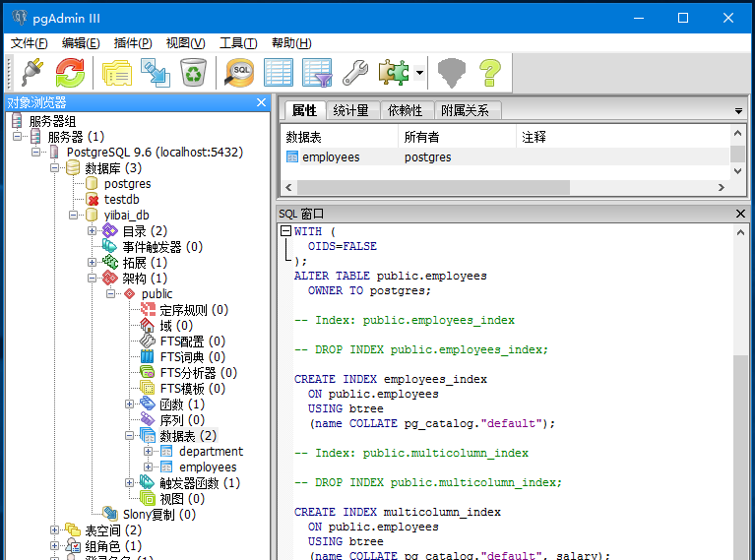The width and height of the screenshot is (755, 560).
Task: Click the 所有者 column header
Action: tap(458, 137)
